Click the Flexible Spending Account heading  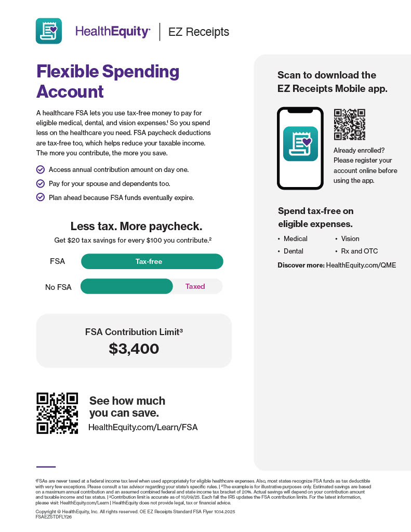coord(108,82)
